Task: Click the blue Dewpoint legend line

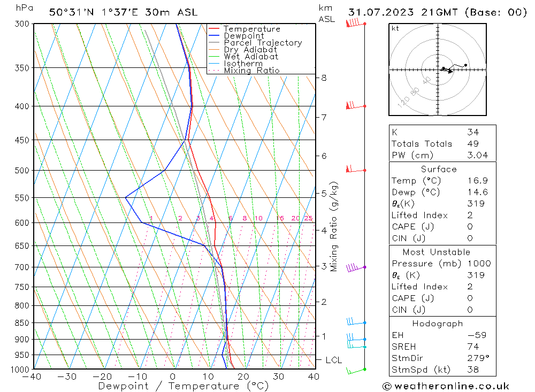Action: [x=214, y=35]
